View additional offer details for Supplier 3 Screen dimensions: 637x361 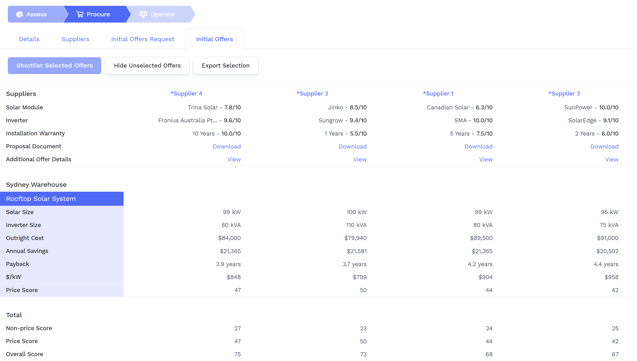tap(612, 159)
